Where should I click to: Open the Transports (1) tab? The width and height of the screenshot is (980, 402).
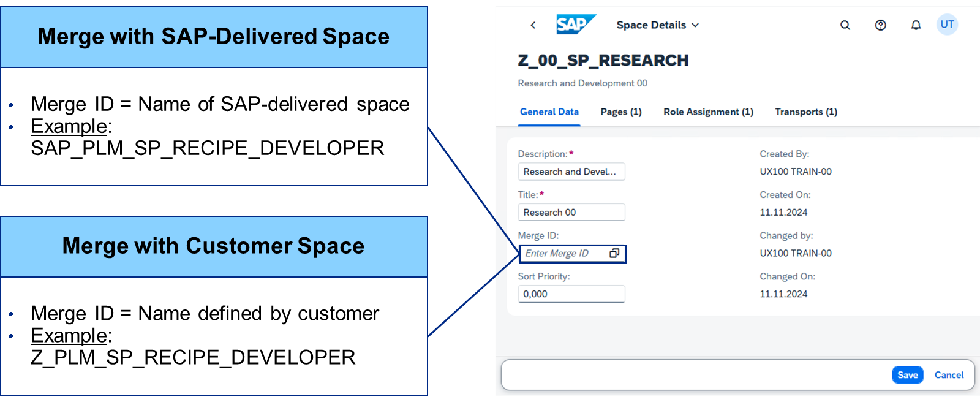point(806,112)
